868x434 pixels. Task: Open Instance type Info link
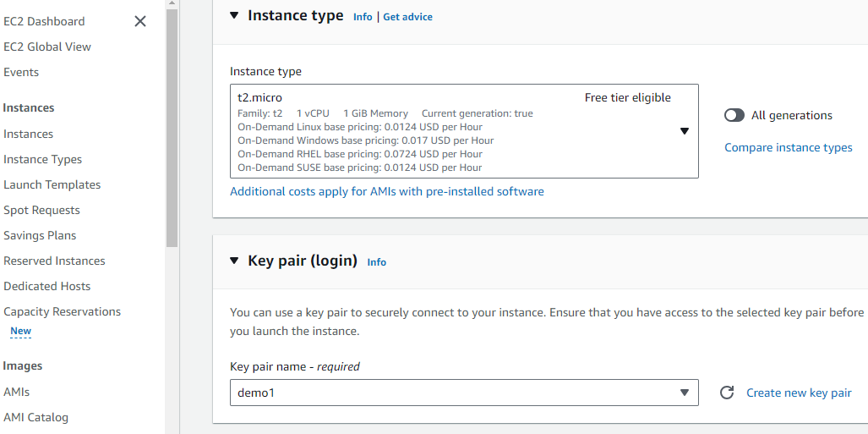pyautogui.click(x=363, y=17)
